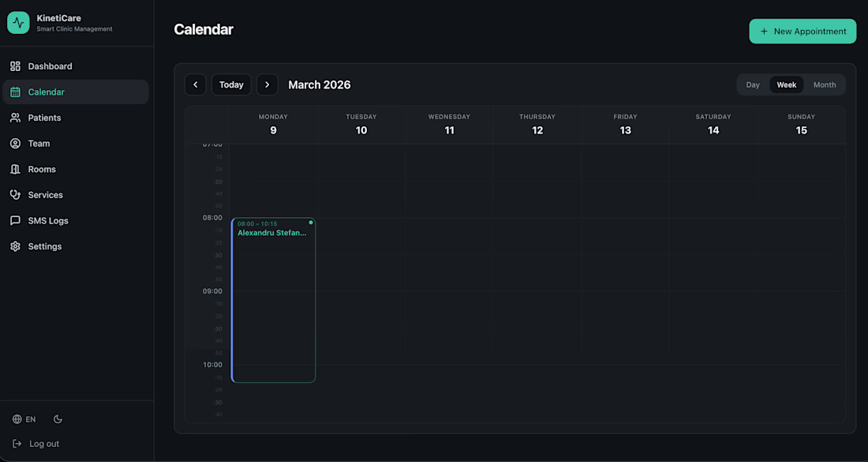Click the Log out arrow icon
The image size is (868, 462).
tap(17, 444)
